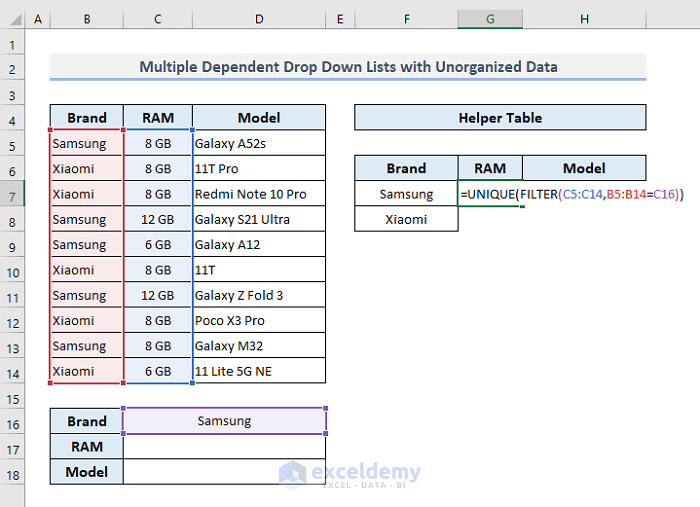
Task: Select the 'Xiaomi' cell in helper table
Action: (x=406, y=220)
